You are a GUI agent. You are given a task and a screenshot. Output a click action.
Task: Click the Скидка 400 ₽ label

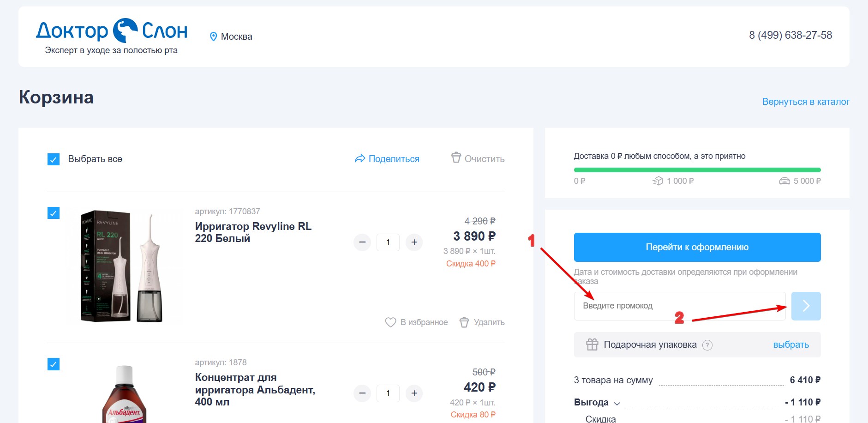tap(471, 264)
